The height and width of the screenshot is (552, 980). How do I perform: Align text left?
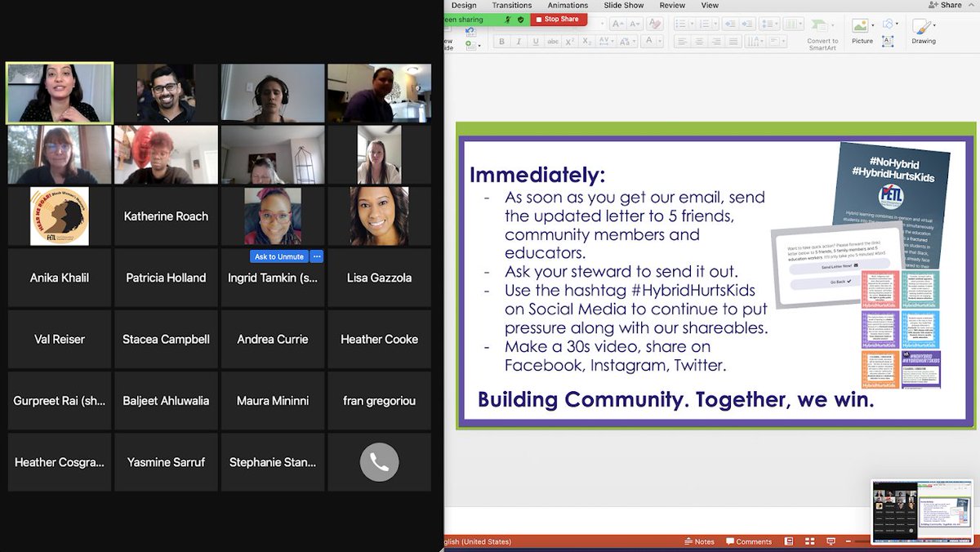point(683,42)
